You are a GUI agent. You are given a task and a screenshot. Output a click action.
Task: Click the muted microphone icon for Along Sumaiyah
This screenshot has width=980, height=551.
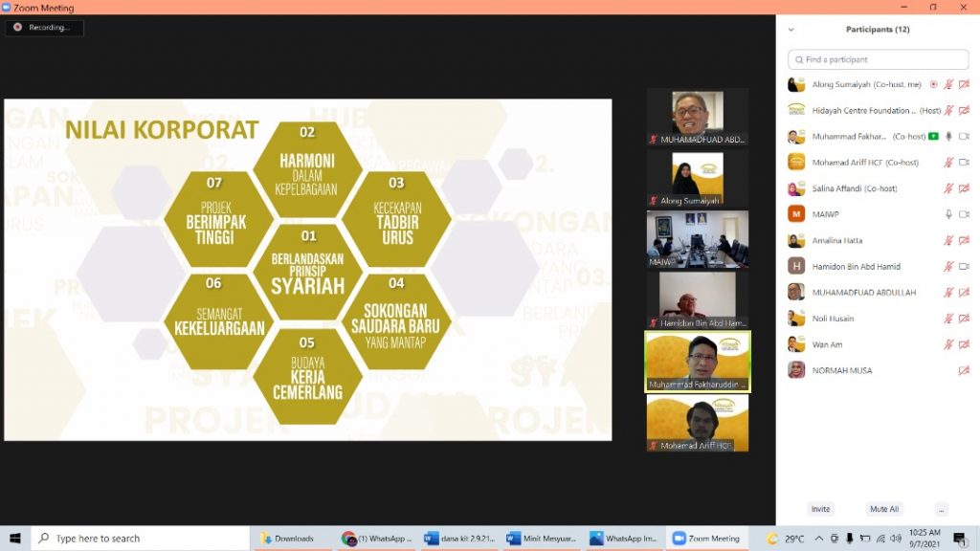[948, 85]
